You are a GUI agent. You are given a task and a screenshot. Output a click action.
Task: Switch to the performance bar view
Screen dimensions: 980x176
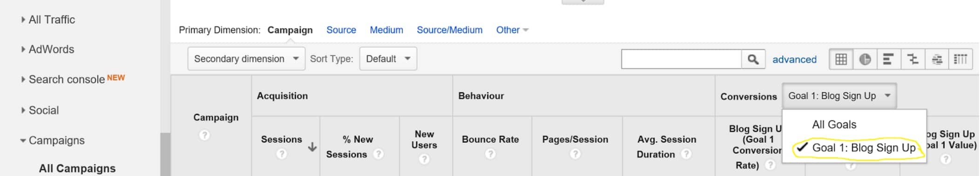pyautogui.click(x=888, y=59)
